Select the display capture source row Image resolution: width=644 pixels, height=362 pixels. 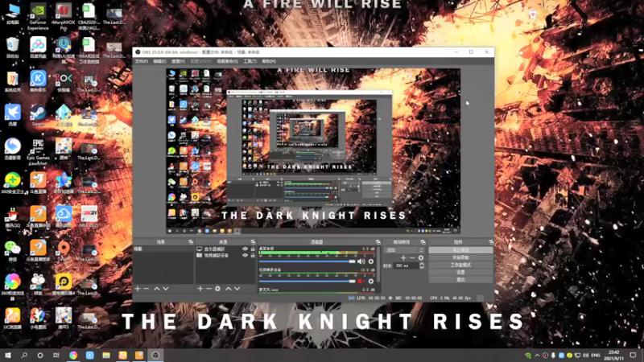[x=225, y=249]
